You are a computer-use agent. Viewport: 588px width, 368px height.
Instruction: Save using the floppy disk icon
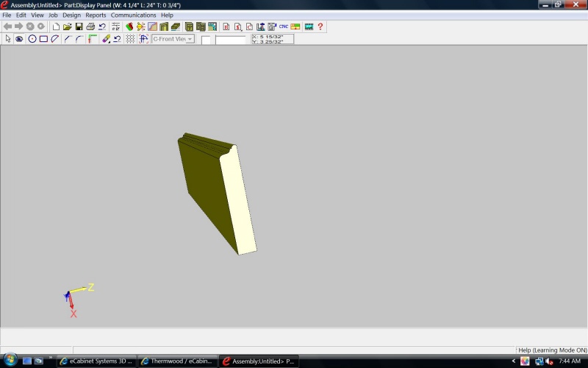click(79, 26)
